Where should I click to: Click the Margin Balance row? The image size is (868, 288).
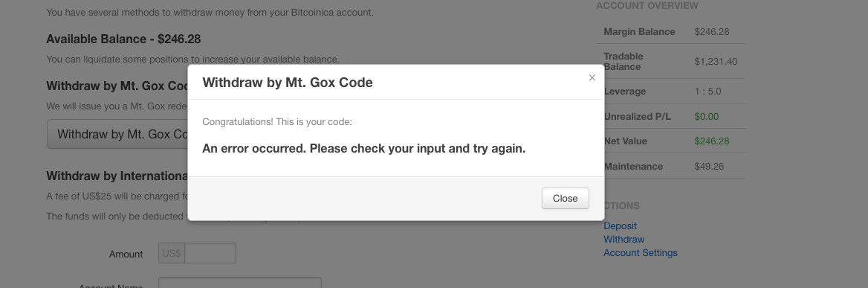(x=671, y=31)
